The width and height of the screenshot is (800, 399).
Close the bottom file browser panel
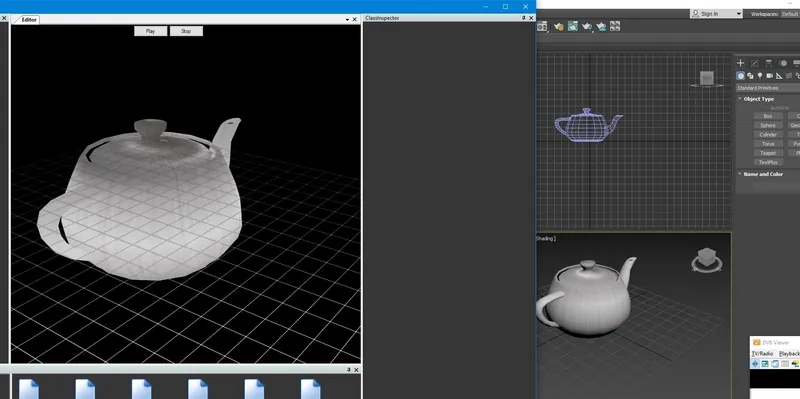[356, 370]
